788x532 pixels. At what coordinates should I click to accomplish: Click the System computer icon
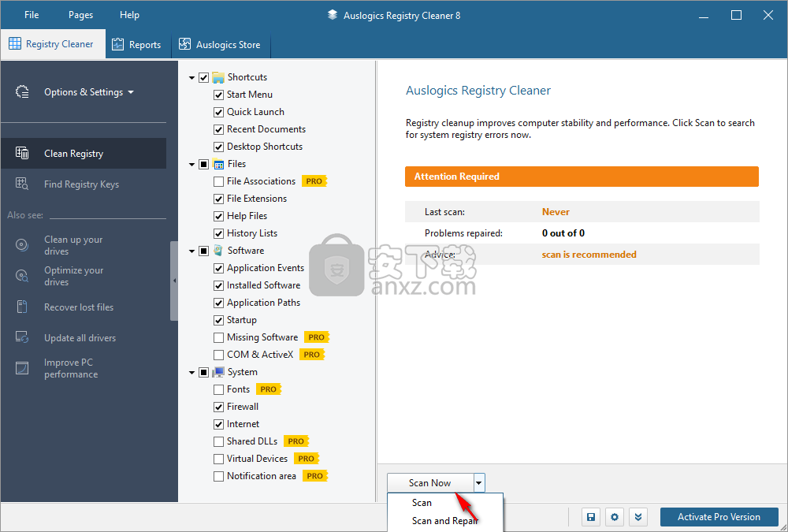tap(218, 372)
